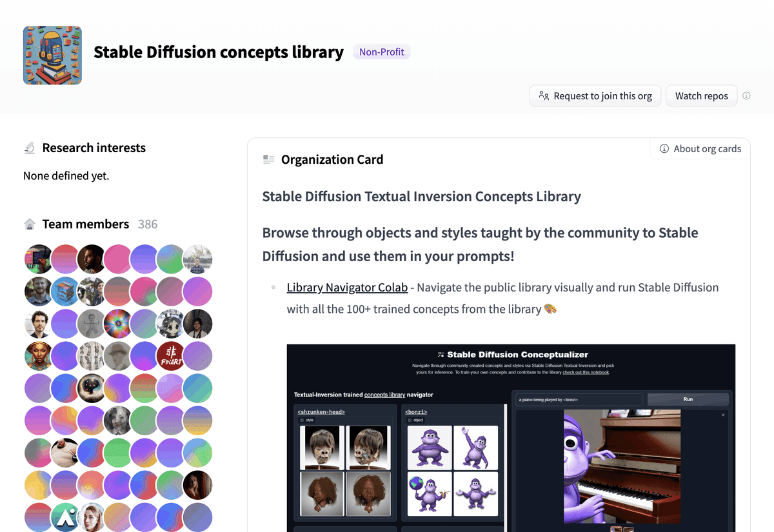Screen dimensions: 774x532
Task: Click the Research interests section icon
Action: tap(28, 147)
